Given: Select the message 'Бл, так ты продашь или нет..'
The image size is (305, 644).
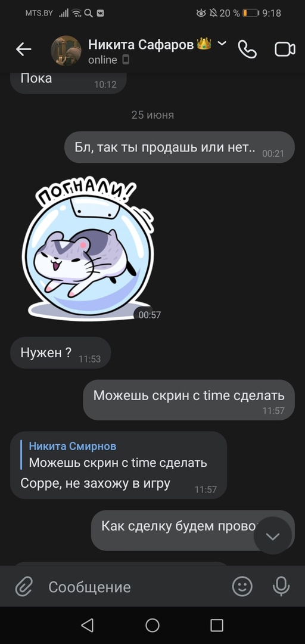Looking at the screenshot, I should (179, 147).
